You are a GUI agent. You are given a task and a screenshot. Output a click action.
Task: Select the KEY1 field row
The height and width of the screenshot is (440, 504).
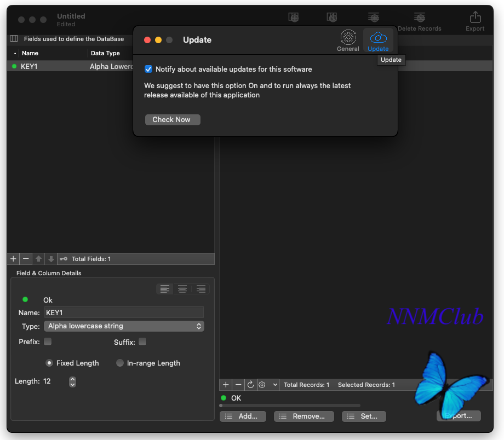(x=70, y=66)
